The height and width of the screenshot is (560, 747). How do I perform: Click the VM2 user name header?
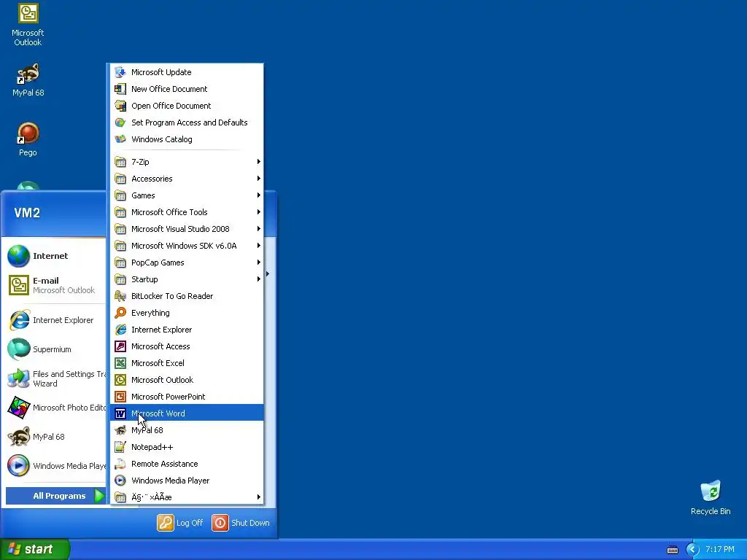click(x=27, y=213)
